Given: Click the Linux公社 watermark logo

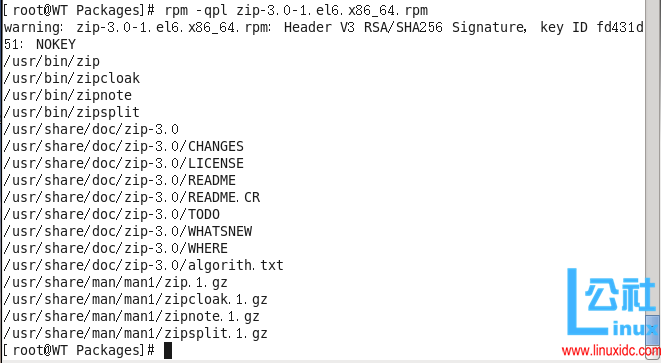Looking at the screenshot, I should click(613, 302).
